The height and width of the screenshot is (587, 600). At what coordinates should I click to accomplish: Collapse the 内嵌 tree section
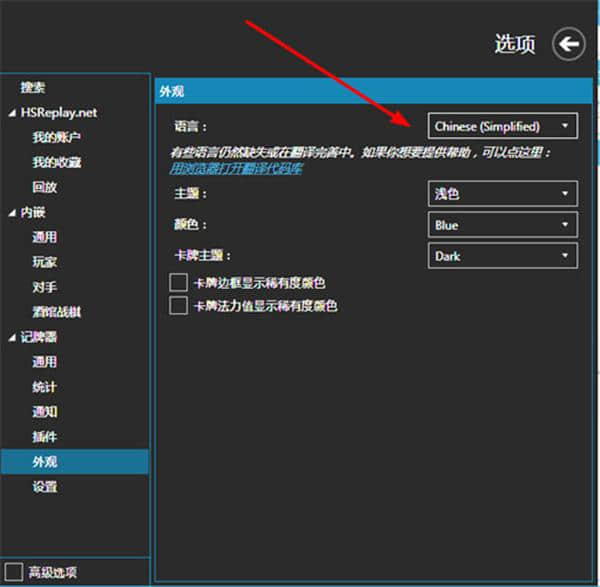point(12,213)
